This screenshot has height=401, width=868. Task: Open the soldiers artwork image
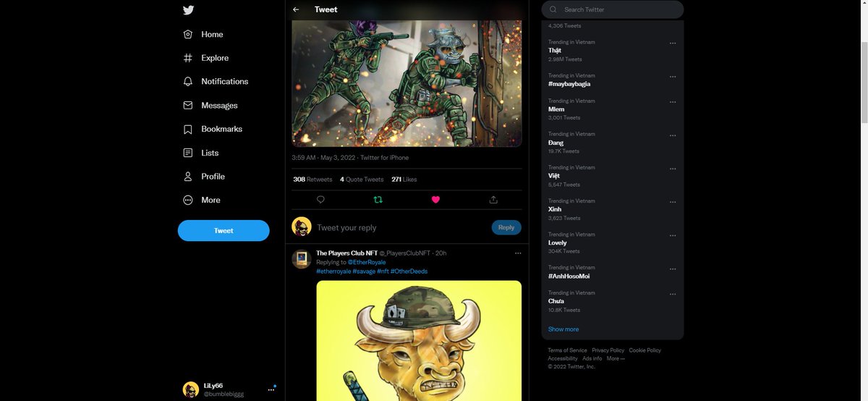click(407, 83)
